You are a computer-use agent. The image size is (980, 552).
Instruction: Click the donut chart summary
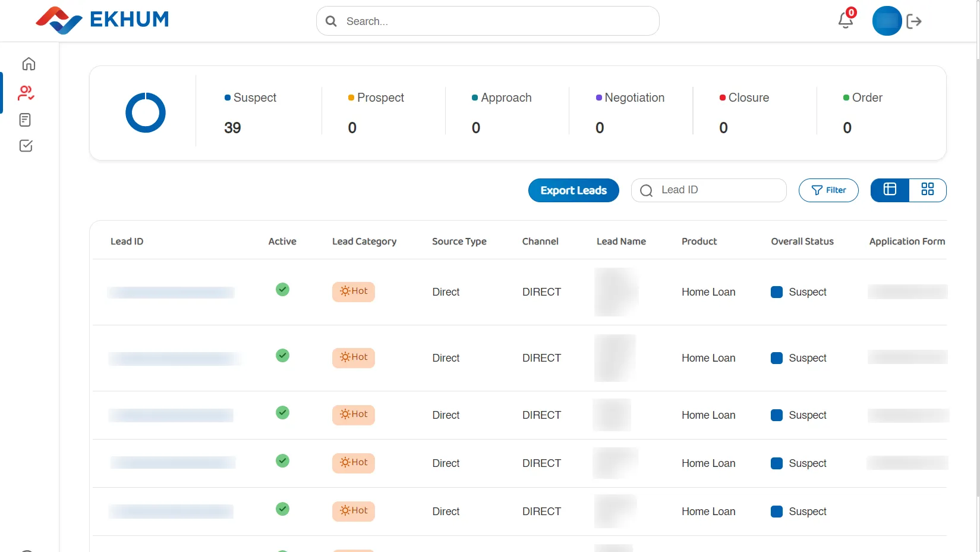coord(146,112)
